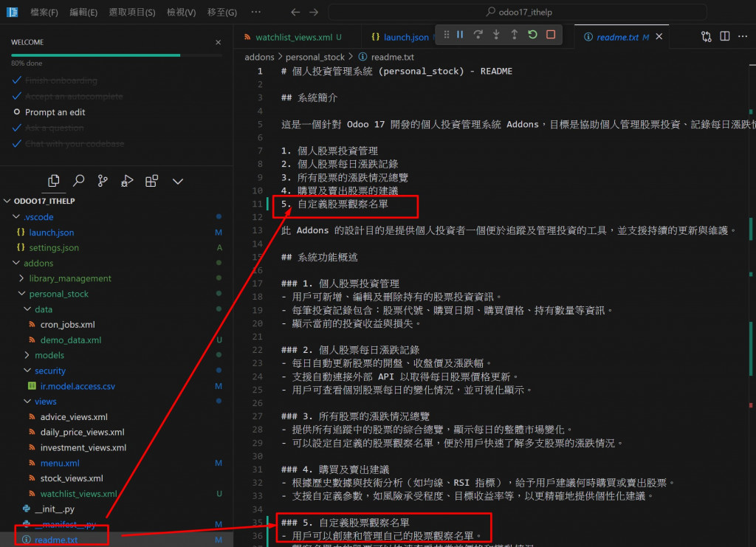Switch to launch.json tab
This screenshot has width=756, height=547.
point(405,37)
